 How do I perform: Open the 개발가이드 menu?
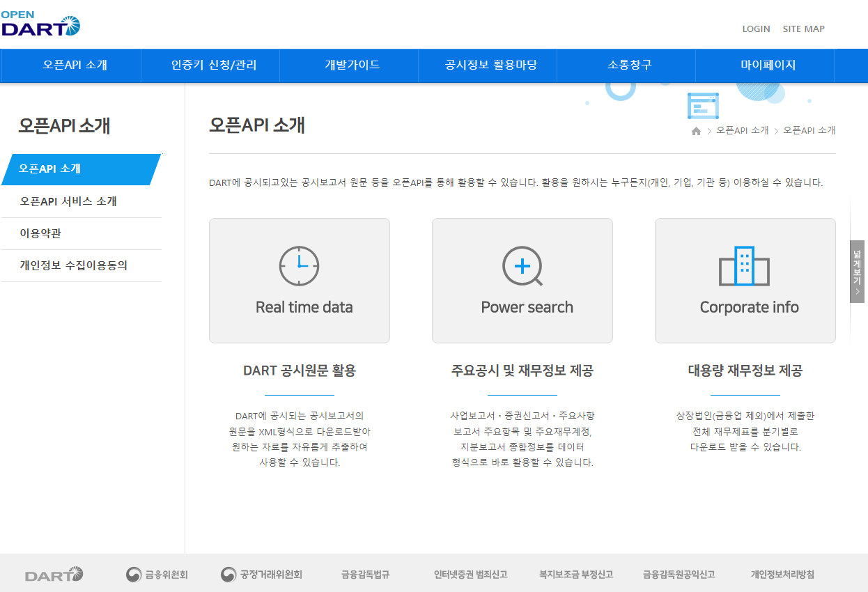[x=352, y=65]
